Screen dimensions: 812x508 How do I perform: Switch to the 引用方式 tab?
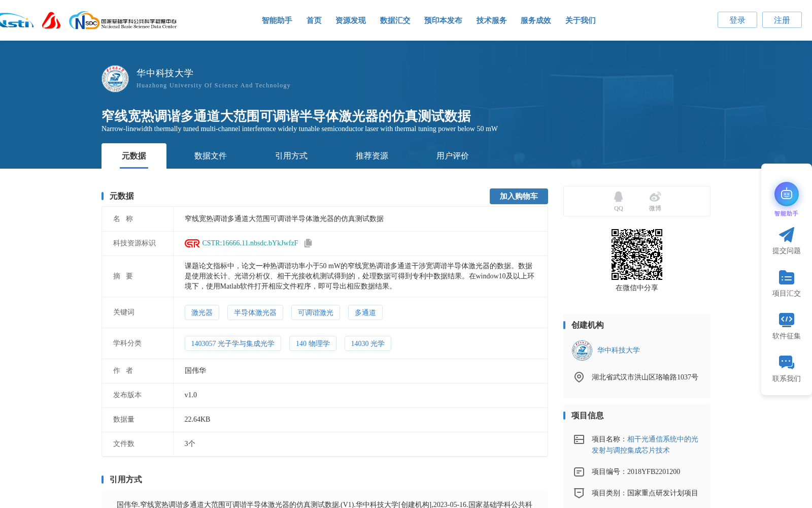click(291, 156)
